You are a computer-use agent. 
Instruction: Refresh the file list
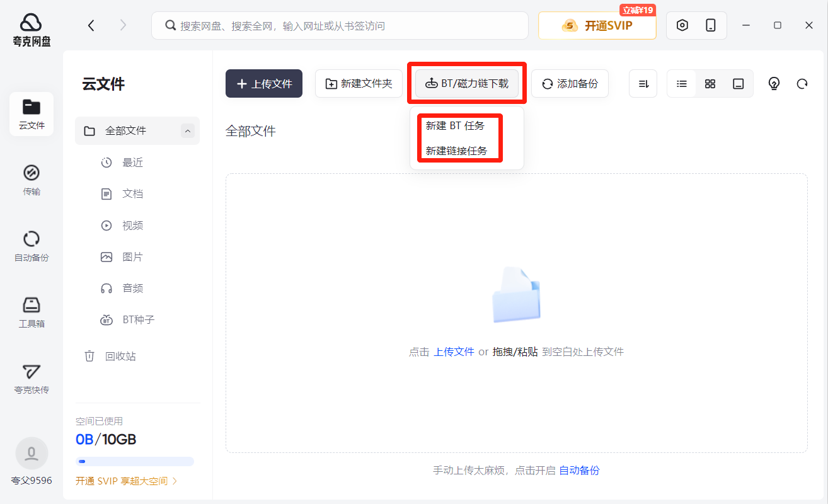(x=802, y=84)
